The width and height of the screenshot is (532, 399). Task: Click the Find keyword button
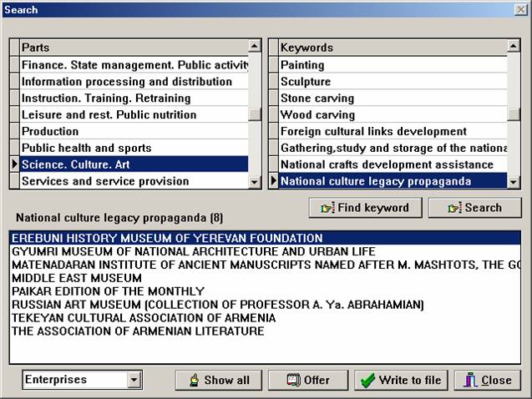(x=365, y=208)
